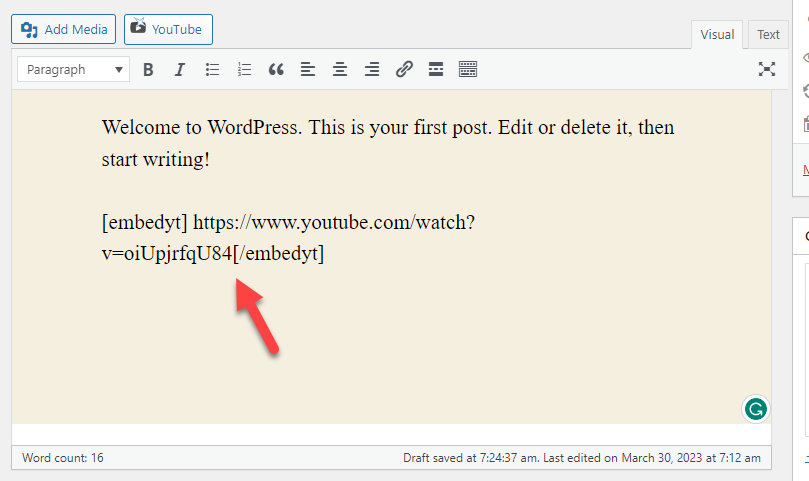
Task: Align text center
Action: click(x=340, y=69)
